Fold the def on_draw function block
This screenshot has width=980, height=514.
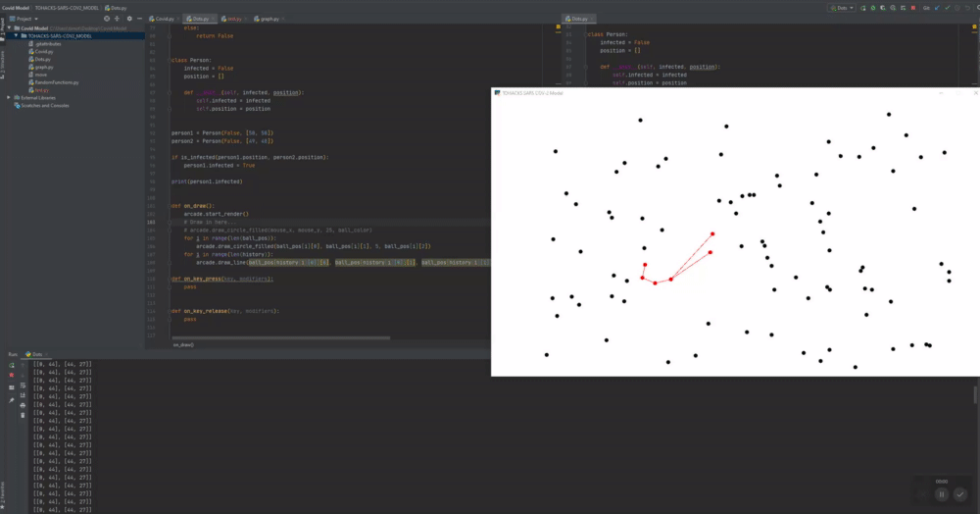pos(170,206)
